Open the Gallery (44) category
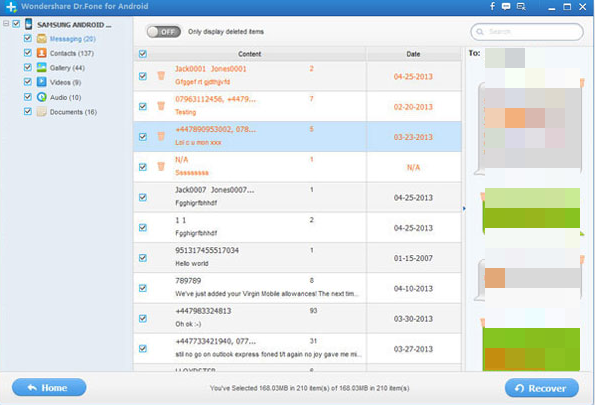Screen dimensions: 595x405 coord(67,68)
